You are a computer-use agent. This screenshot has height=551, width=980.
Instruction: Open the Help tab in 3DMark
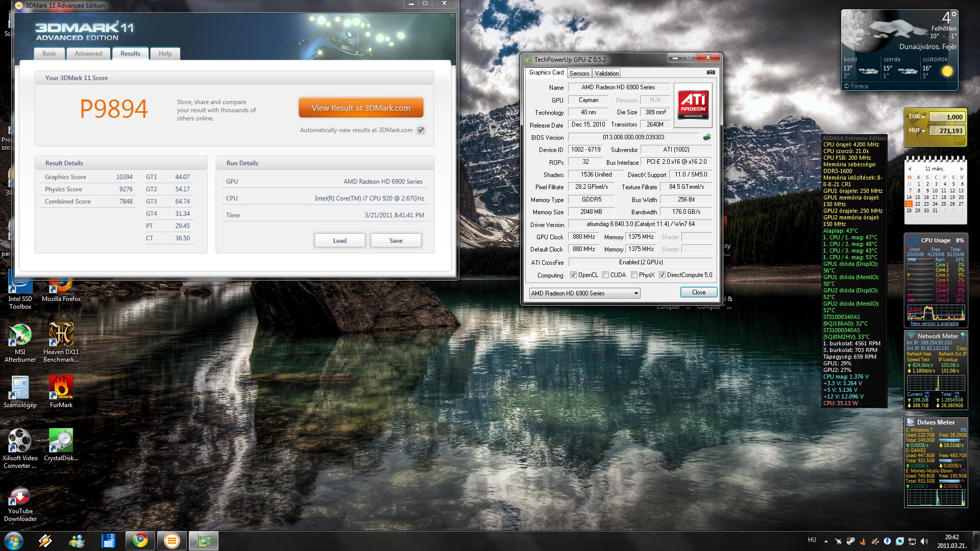point(165,54)
